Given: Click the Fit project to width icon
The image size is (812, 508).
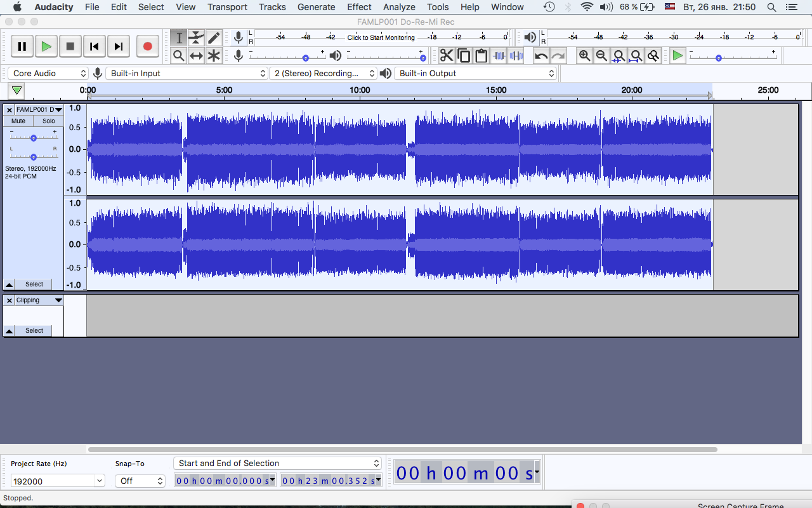Looking at the screenshot, I should (x=636, y=56).
